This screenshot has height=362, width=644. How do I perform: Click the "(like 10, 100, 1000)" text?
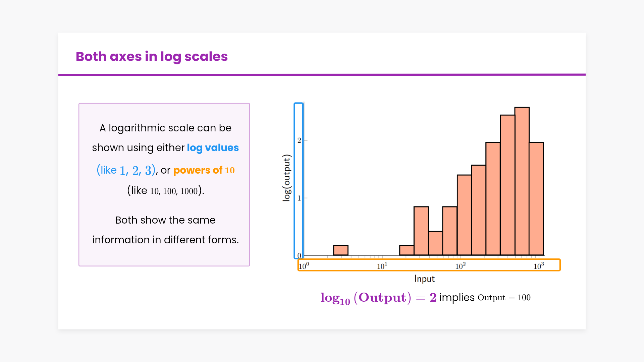tap(166, 191)
